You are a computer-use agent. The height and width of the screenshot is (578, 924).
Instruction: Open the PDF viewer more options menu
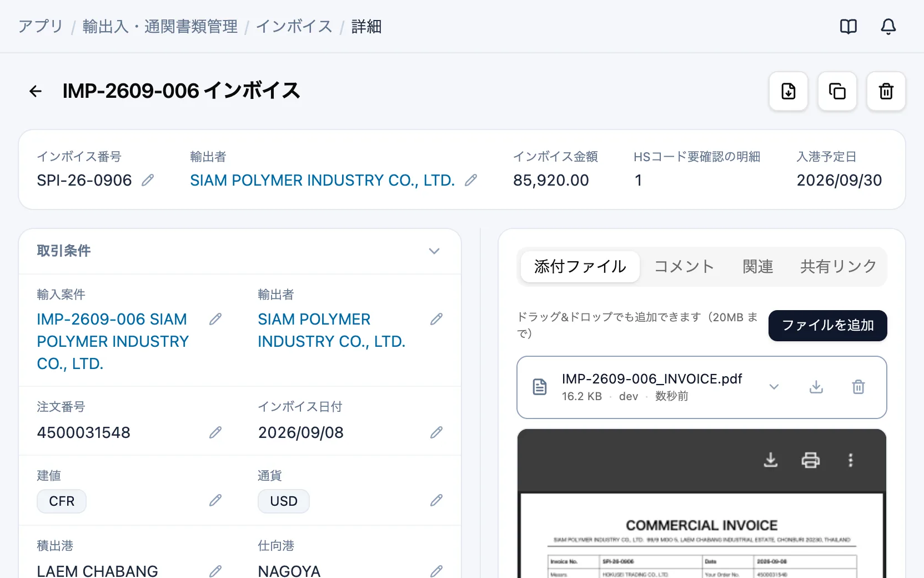coord(851,460)
